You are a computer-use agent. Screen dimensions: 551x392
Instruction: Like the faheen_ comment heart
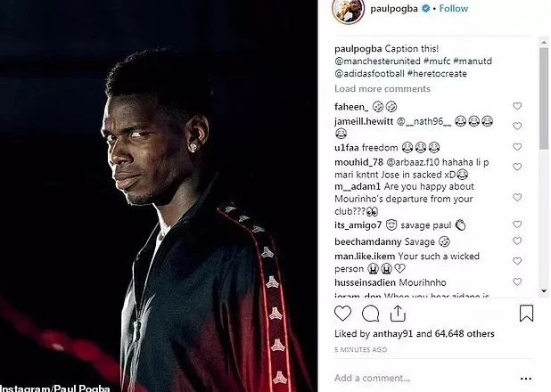click(517, 106)
